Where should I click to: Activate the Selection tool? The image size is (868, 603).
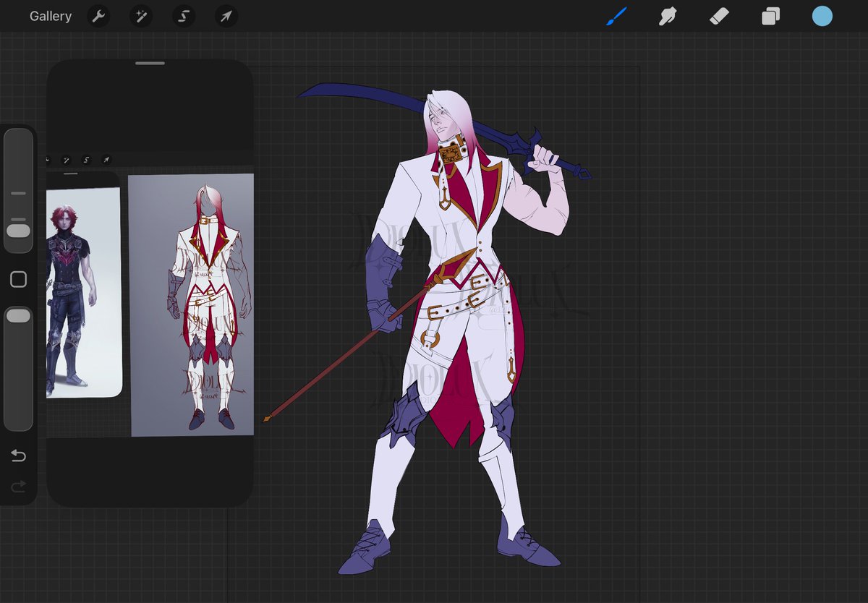pyautogui.click(x=184, y=16)
